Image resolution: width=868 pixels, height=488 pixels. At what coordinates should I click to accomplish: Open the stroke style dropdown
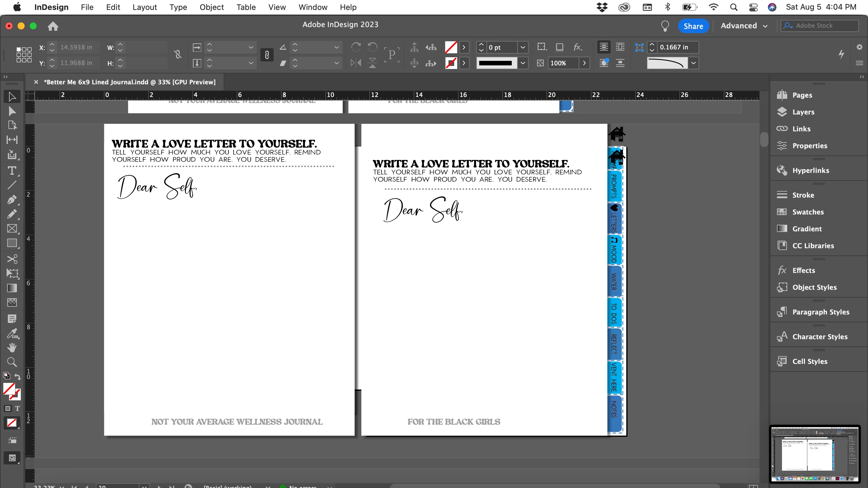(x=523, y=63)
